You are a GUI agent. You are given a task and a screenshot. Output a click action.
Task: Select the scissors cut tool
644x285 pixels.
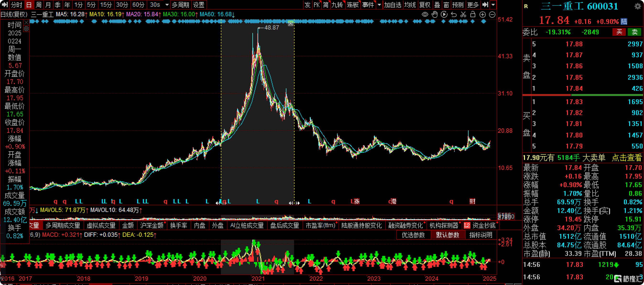pos(463,15)
